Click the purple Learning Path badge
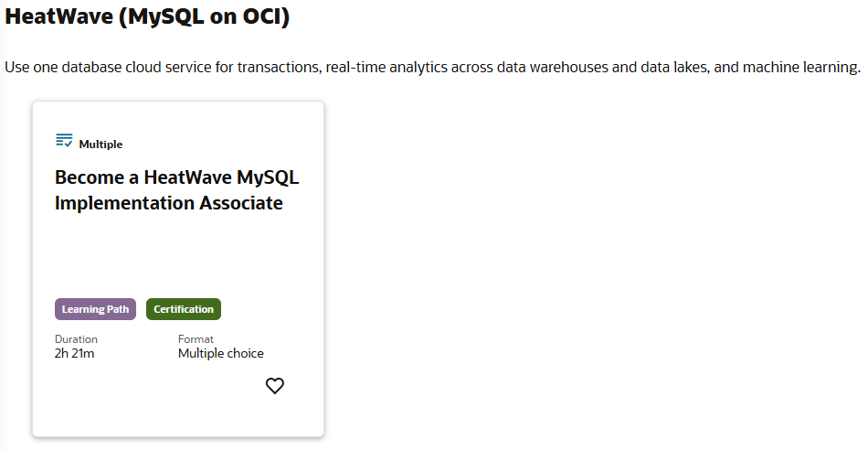This screenshot has width=868, height=450. (x=95, y=309)
